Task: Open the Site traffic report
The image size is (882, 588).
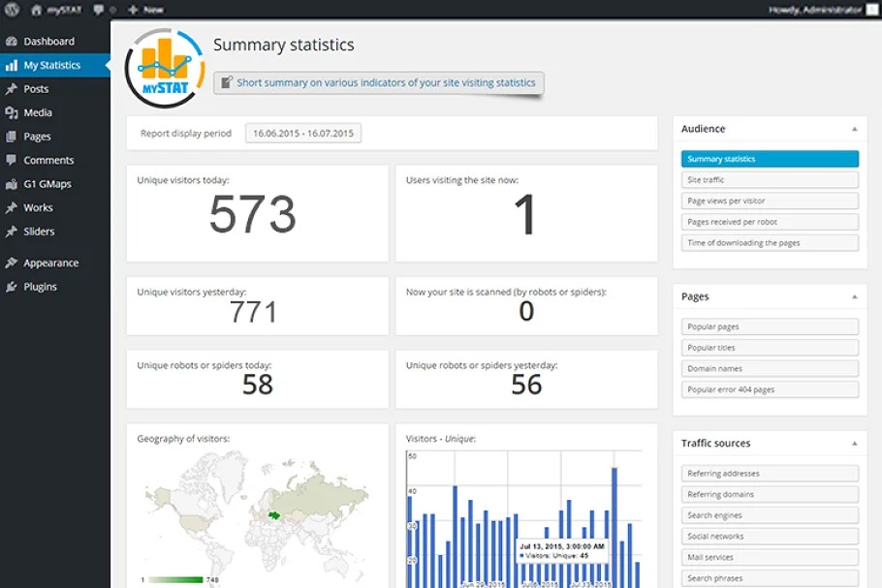Action: (770, 180)
